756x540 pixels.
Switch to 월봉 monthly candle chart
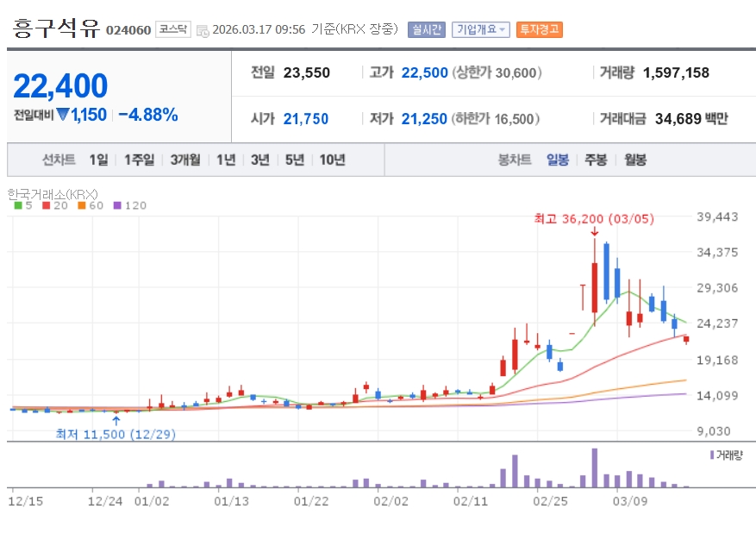pos(635,160)
